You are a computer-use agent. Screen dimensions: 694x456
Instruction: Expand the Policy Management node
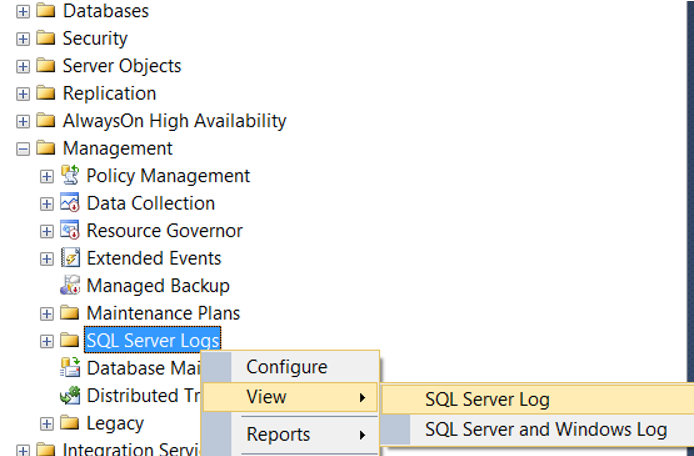point(46,177)
